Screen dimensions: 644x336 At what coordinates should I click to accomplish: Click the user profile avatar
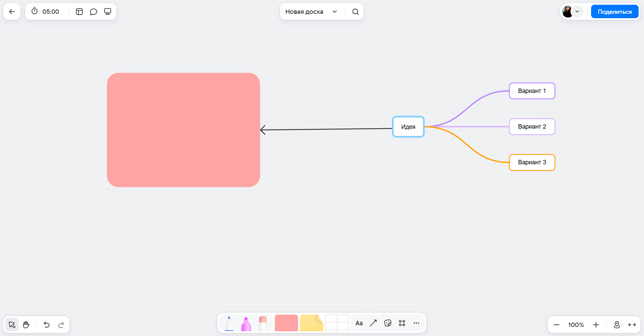point(568,11)
